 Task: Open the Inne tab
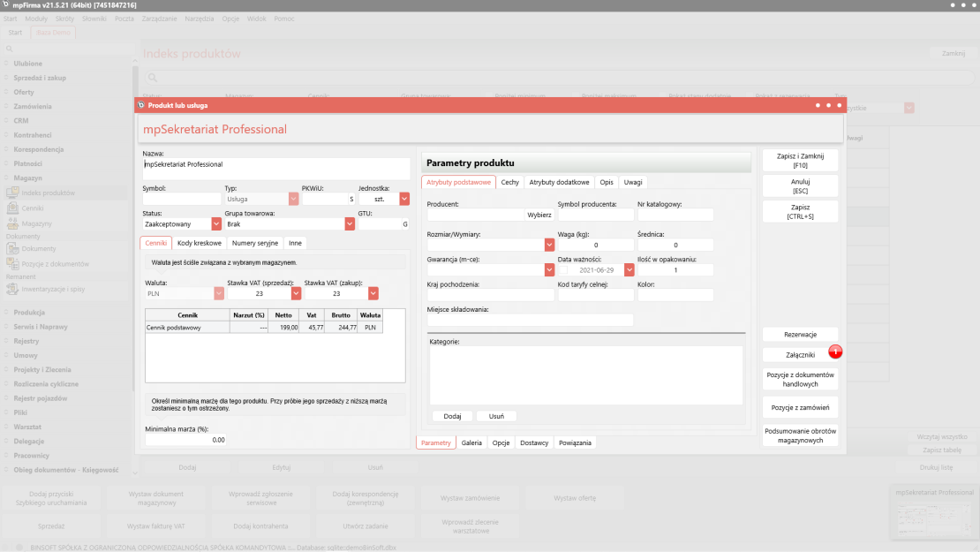point(295,243)
